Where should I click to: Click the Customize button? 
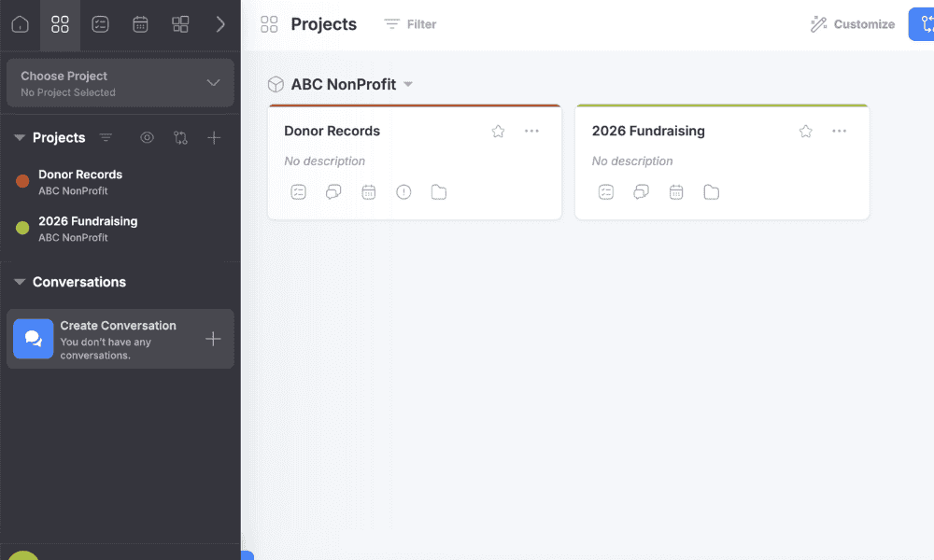point(852,24)
